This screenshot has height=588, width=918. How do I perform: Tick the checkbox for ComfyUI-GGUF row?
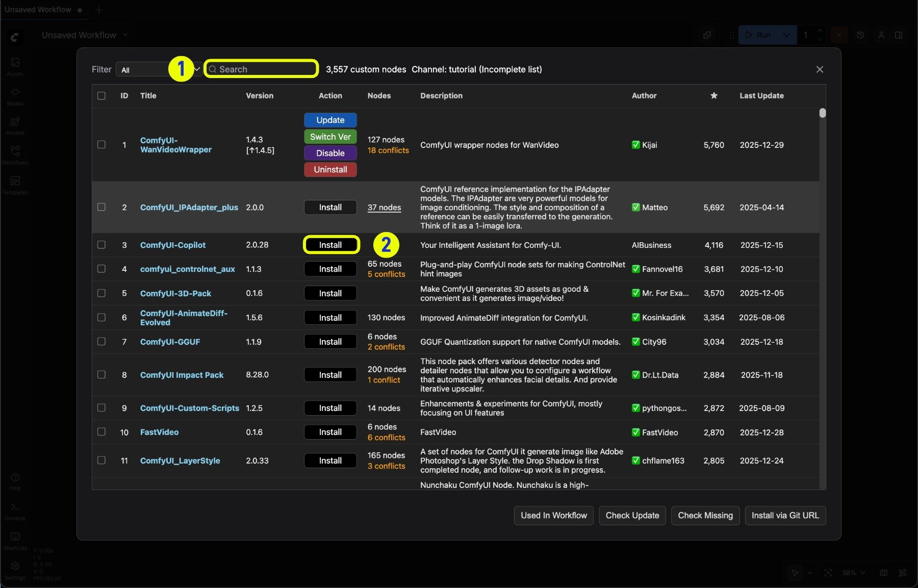point(101,342)
